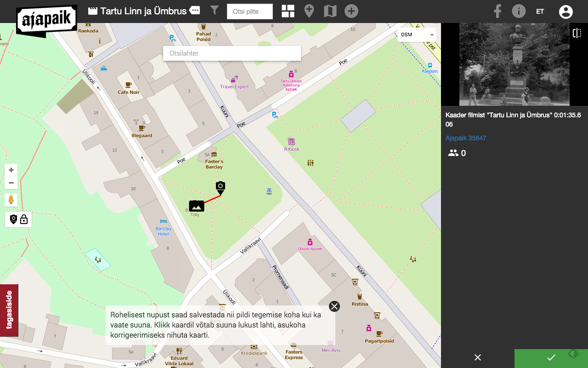
Task: Focus the Otsi pilte search field
Action: pyautogui.click(x=250, y=11)
